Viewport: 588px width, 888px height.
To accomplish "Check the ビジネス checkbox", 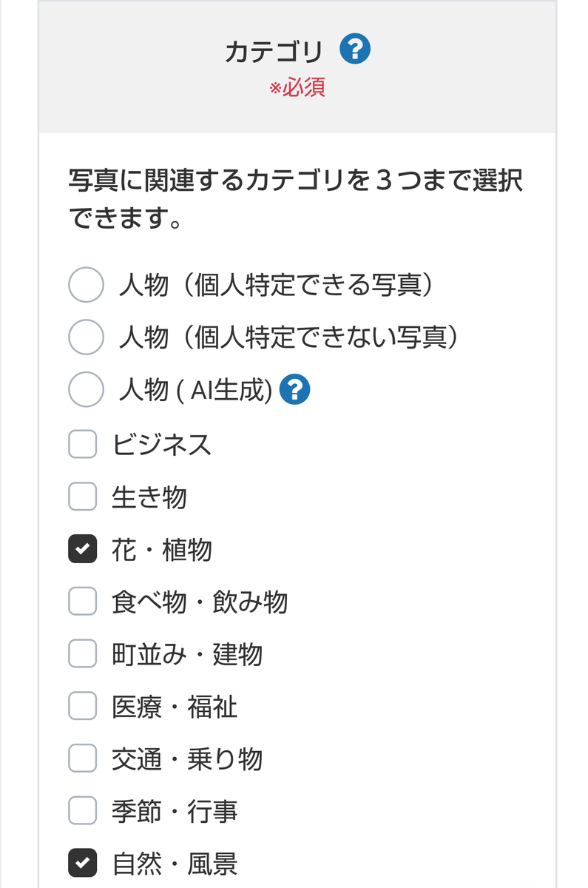I will coord(83,444).
